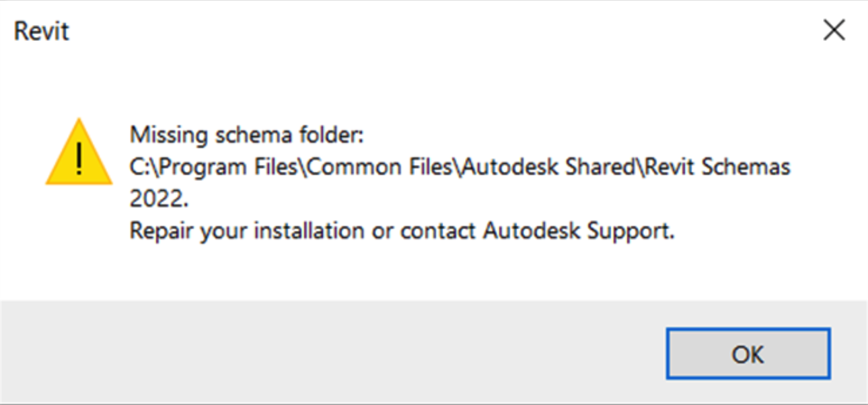This screenshot has width=868, height=405.
Task: Click "Autodesk Support." in the message
Action: [579, 231]
